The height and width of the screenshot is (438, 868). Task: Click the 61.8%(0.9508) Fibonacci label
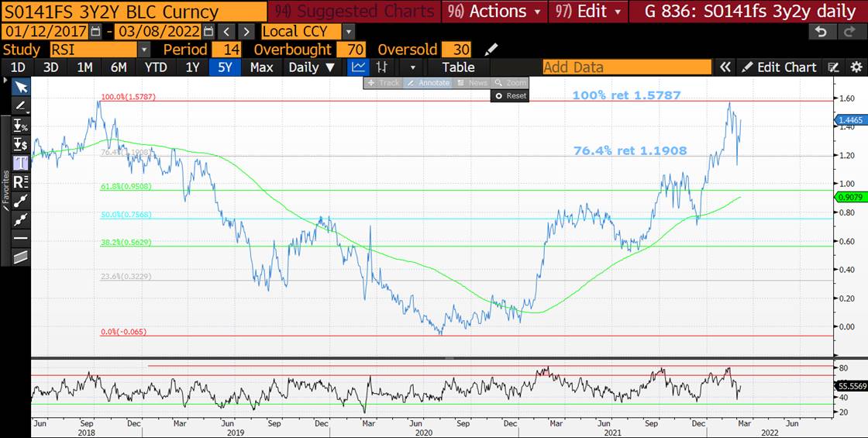[126, 187]
